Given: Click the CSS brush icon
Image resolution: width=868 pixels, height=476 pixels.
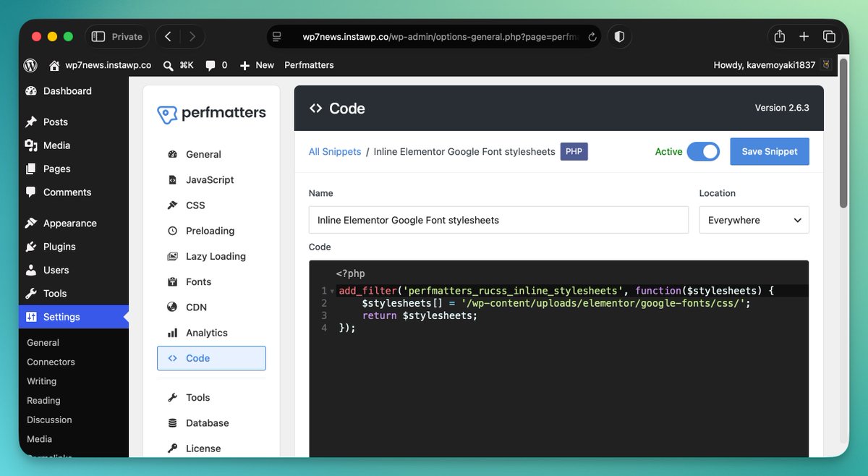Looking at the screenshot, I should [172, 205].
